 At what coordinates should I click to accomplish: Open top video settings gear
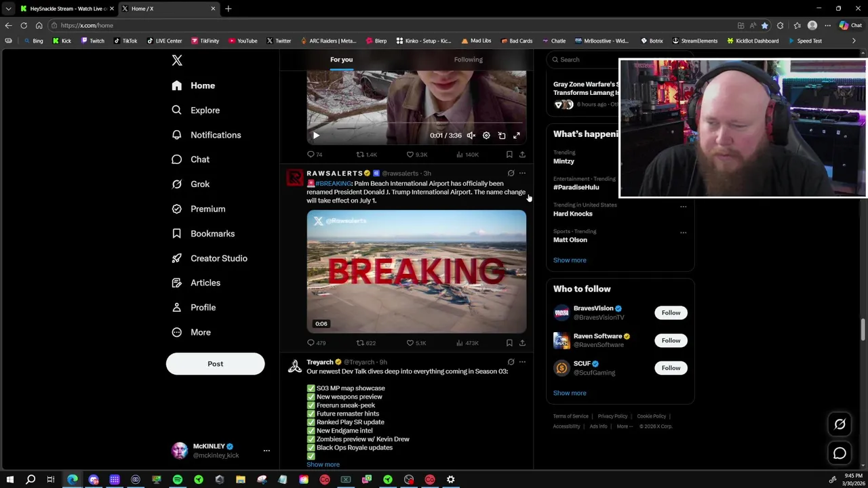click(x=486, y=136)
